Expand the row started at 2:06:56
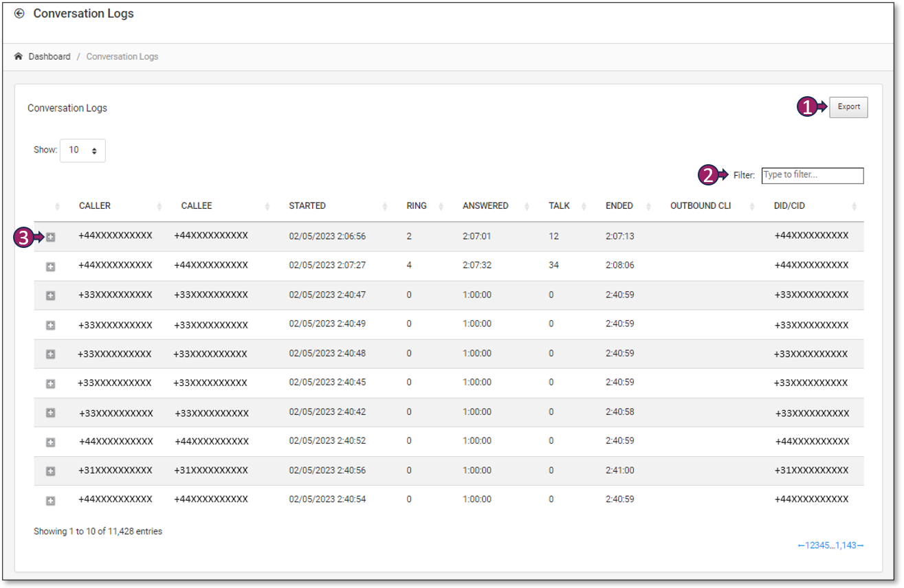This screenshot has height=588, width=904. click(51, 237)
